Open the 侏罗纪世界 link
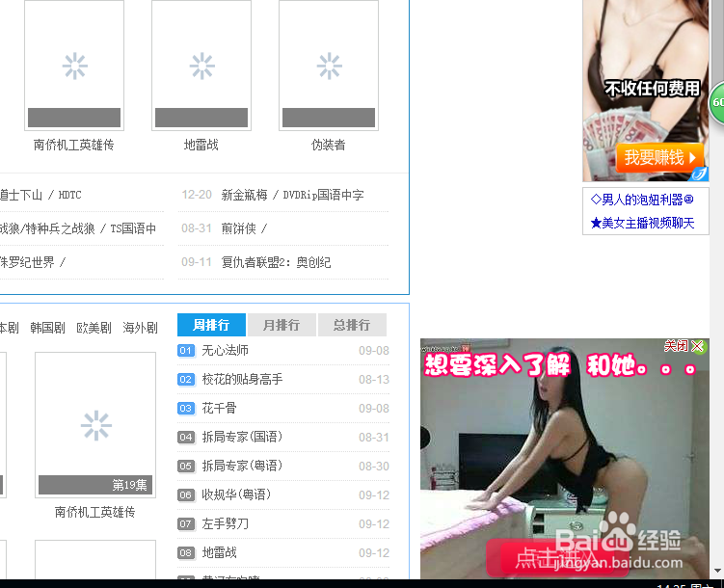 click(33, 262)
